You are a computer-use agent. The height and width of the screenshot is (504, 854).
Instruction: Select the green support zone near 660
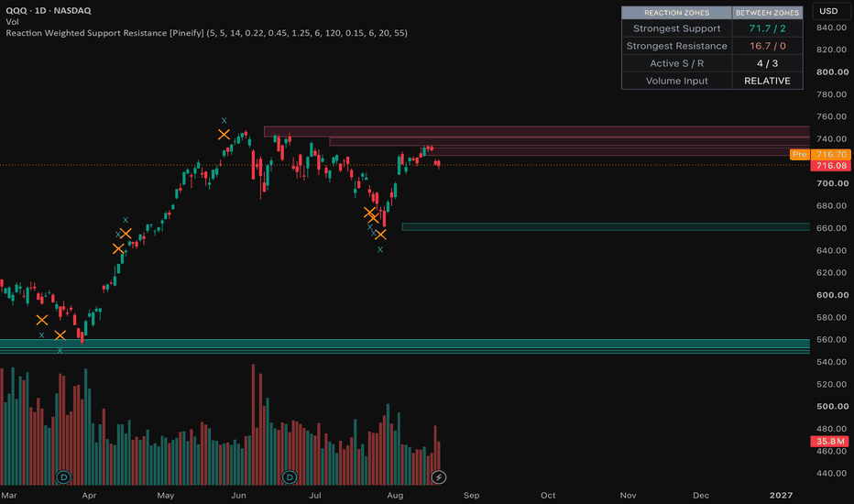[x=606, y=226]
